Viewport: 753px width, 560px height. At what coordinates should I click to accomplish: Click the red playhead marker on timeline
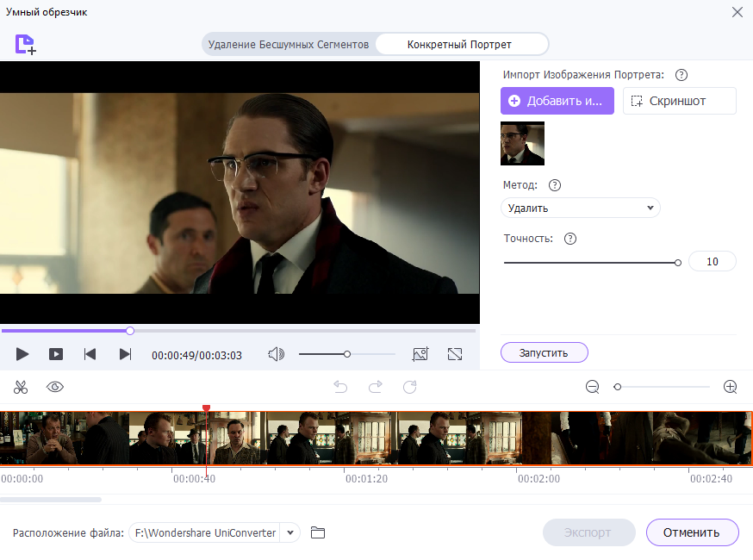(x=207, y=408)
